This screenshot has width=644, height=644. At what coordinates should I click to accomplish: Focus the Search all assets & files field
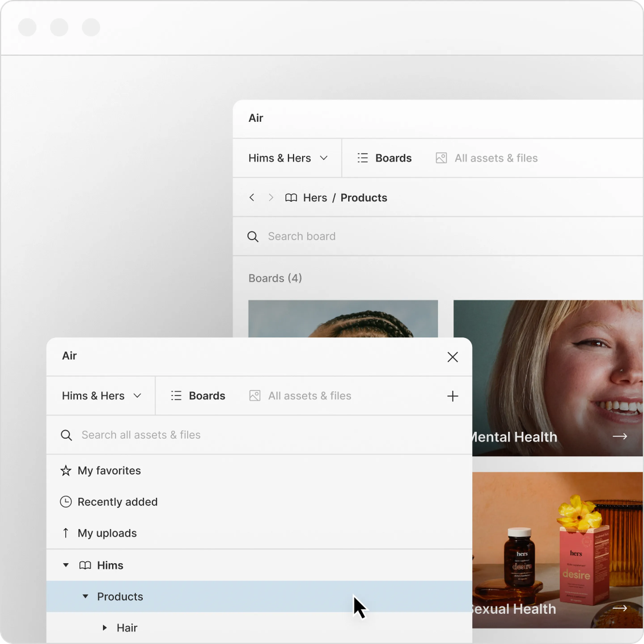point(259,435)
